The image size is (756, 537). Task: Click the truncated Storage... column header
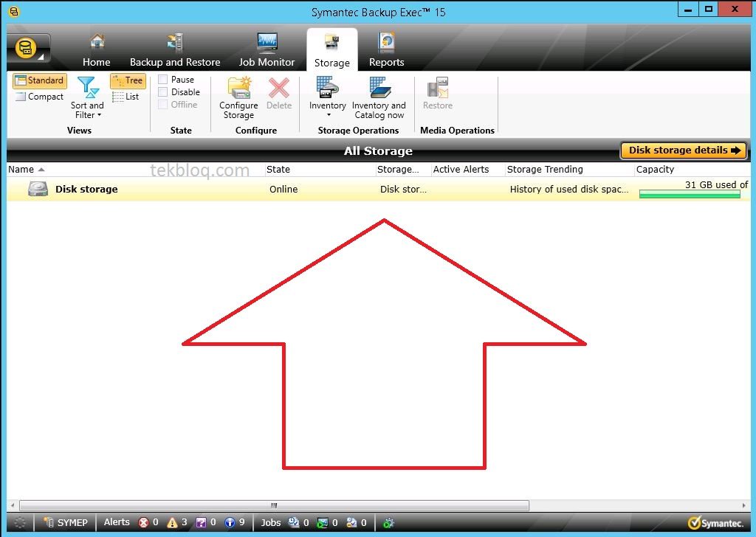403,170
